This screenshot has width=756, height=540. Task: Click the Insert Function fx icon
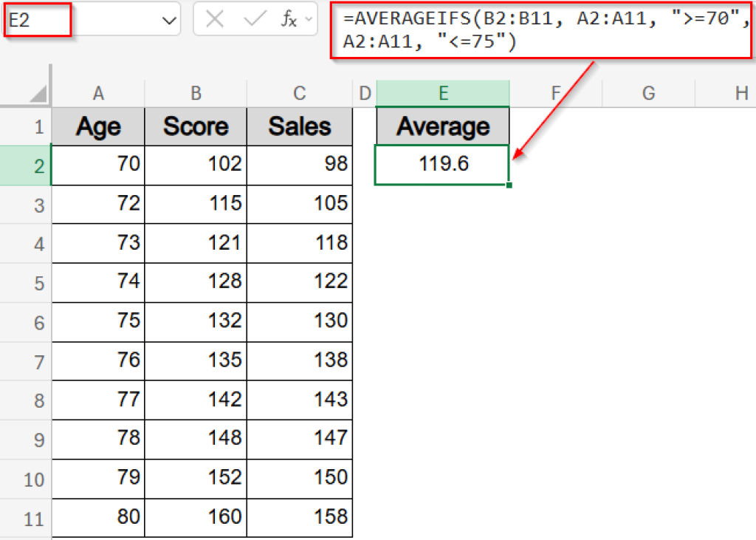[x=288, y=20]
